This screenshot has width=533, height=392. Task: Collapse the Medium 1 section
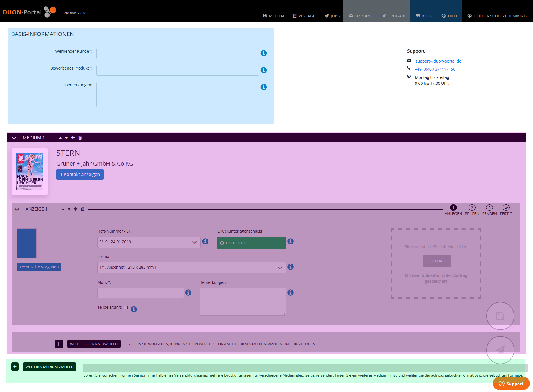[x=14, y=138]
